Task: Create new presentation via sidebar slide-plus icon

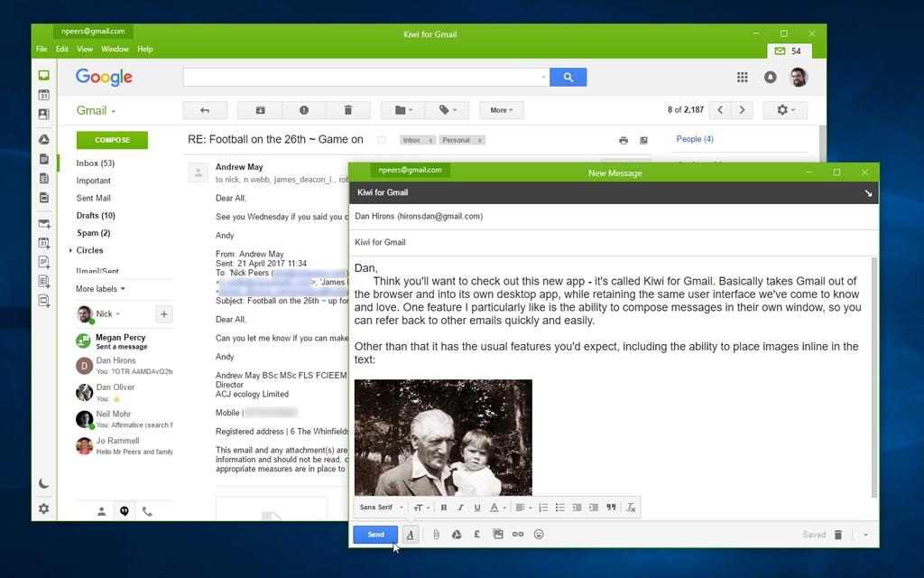Action: tap(44, 300)
